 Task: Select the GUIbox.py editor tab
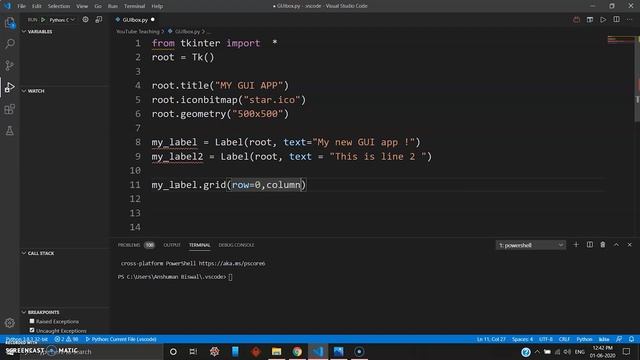point(135,20)
